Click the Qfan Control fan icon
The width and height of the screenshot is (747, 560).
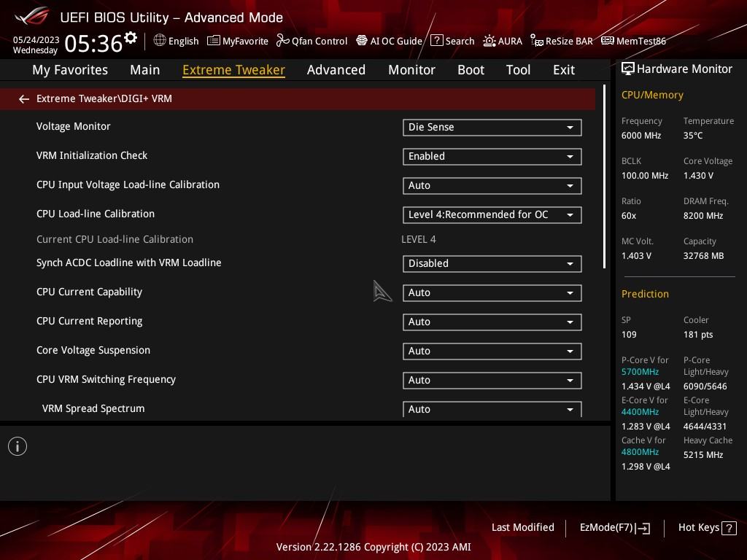(282, 41)
